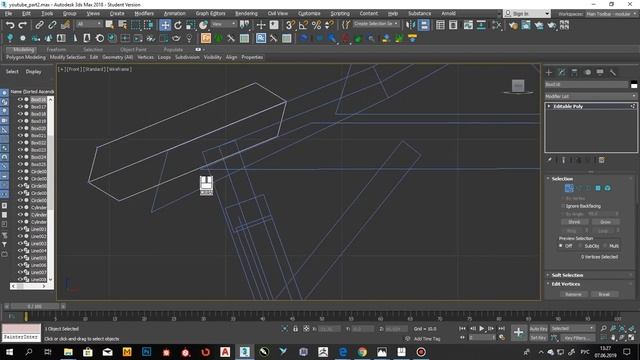Switch to the Object Paint ribbon tab
The image size is (640, 360).
tap(133, 49)
